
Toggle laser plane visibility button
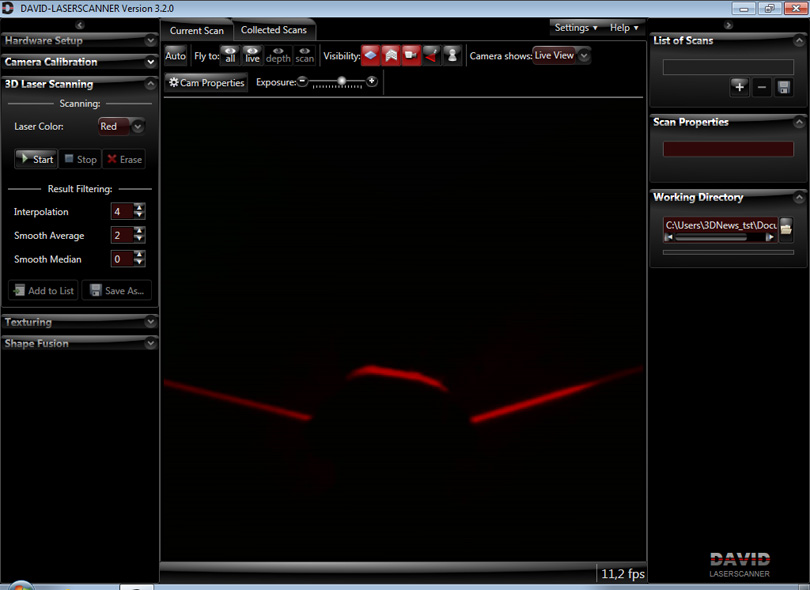(431, 55)
